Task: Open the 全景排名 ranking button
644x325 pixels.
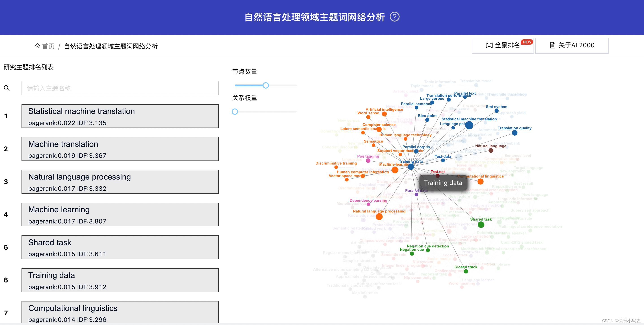Action: coord(503,45)
